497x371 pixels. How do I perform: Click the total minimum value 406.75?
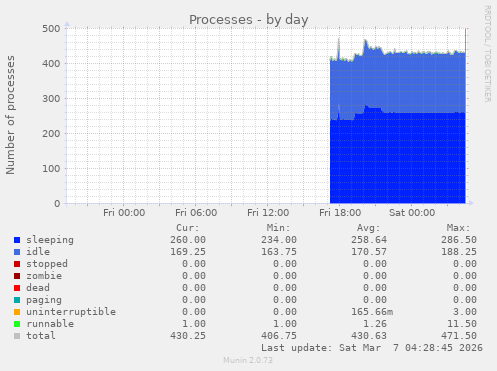tap(279, 336)
